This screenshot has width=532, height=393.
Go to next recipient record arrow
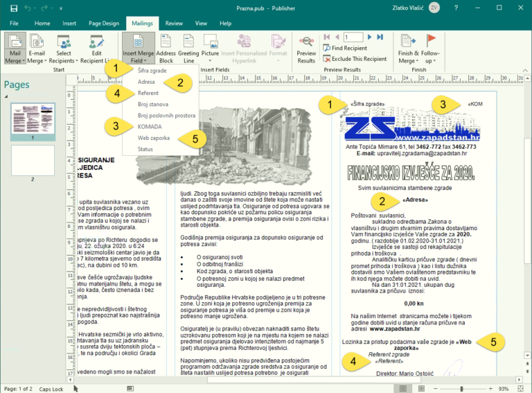point(370,36)
